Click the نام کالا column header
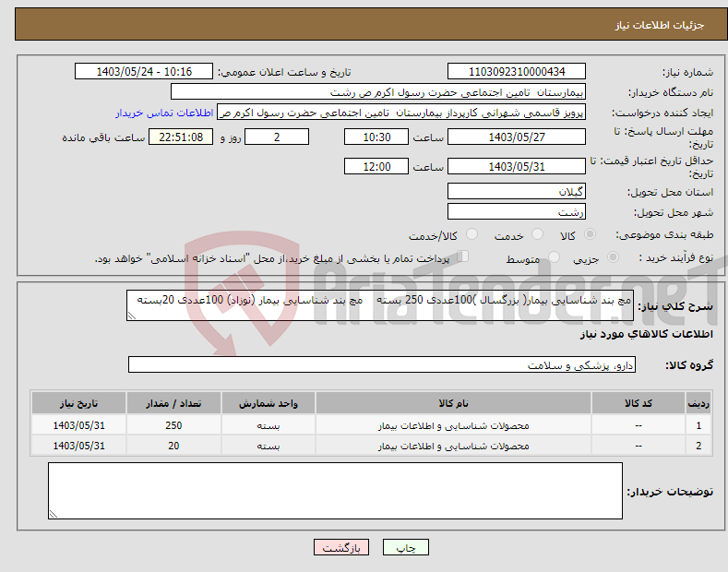 (453, 403)
